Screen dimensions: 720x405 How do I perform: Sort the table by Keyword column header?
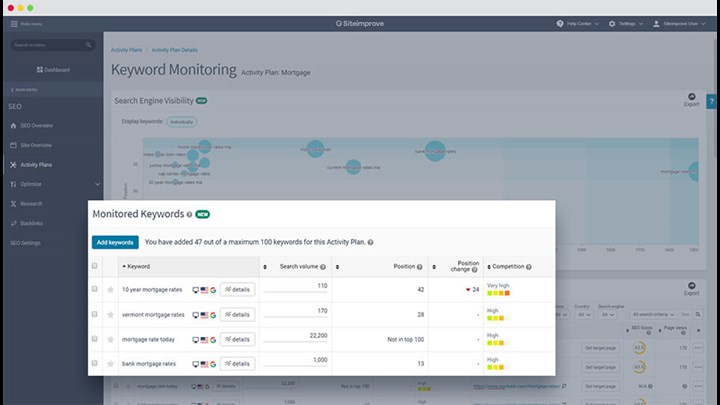click(x=138, y=267)
